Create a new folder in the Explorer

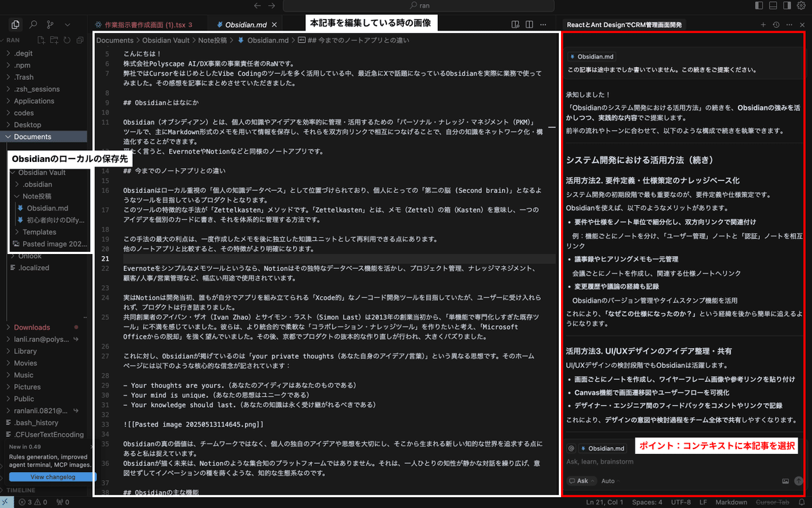53,39
